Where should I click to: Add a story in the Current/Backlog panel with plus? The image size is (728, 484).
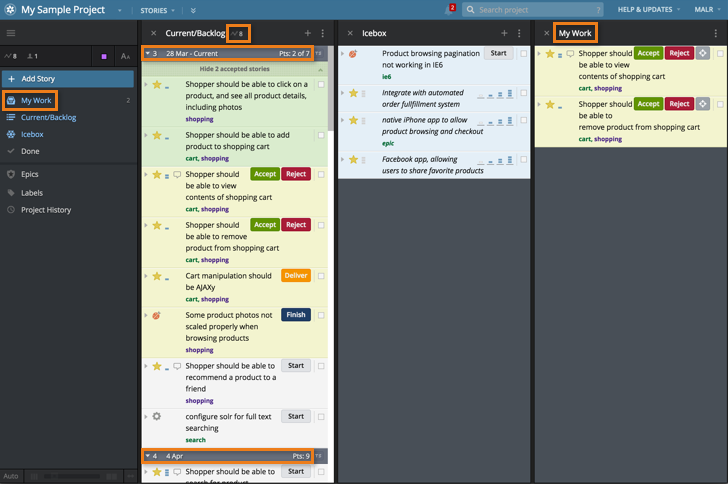tap(307, 33)
